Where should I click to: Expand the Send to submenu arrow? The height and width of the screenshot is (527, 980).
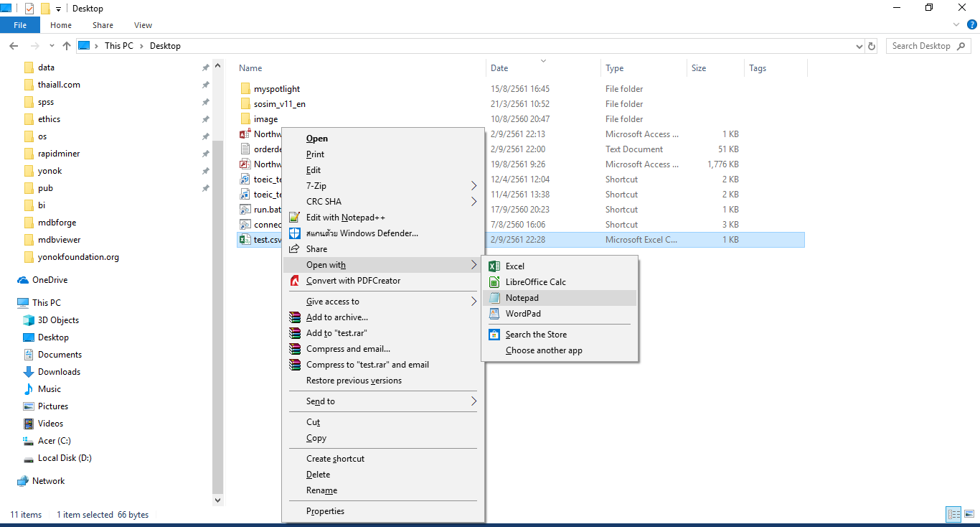[x=473, y=401]
